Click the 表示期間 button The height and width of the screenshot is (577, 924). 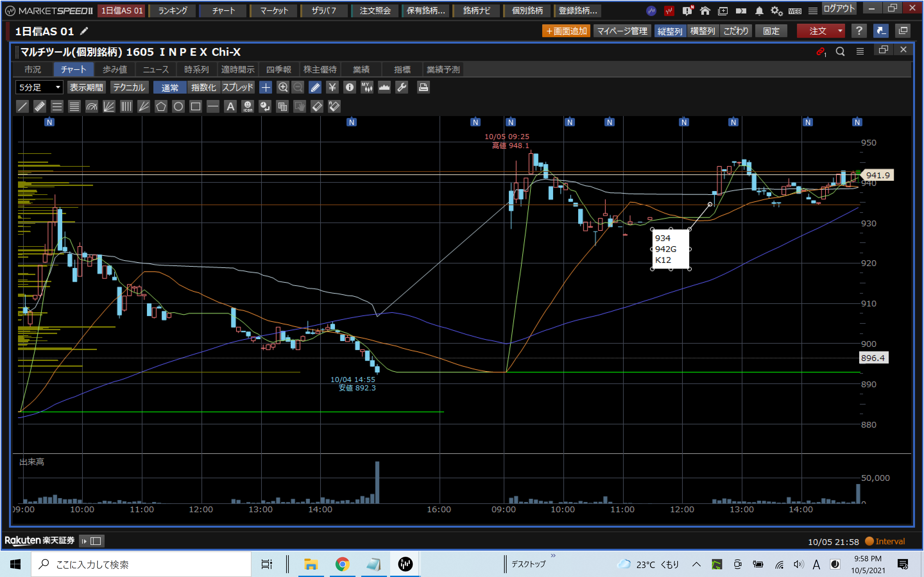pyautogui.click(x=87, y=88)
